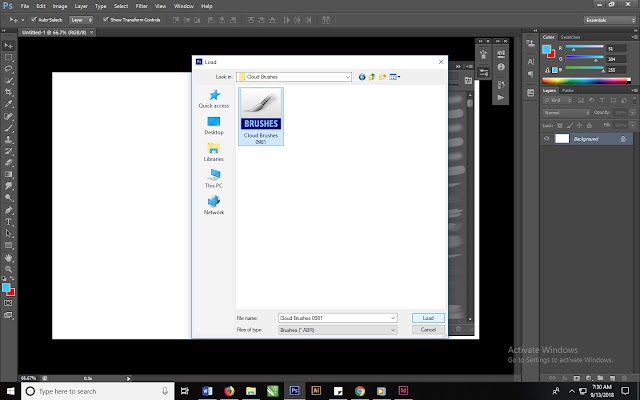
Task: Open the Image menu
Action: [60, 6]
